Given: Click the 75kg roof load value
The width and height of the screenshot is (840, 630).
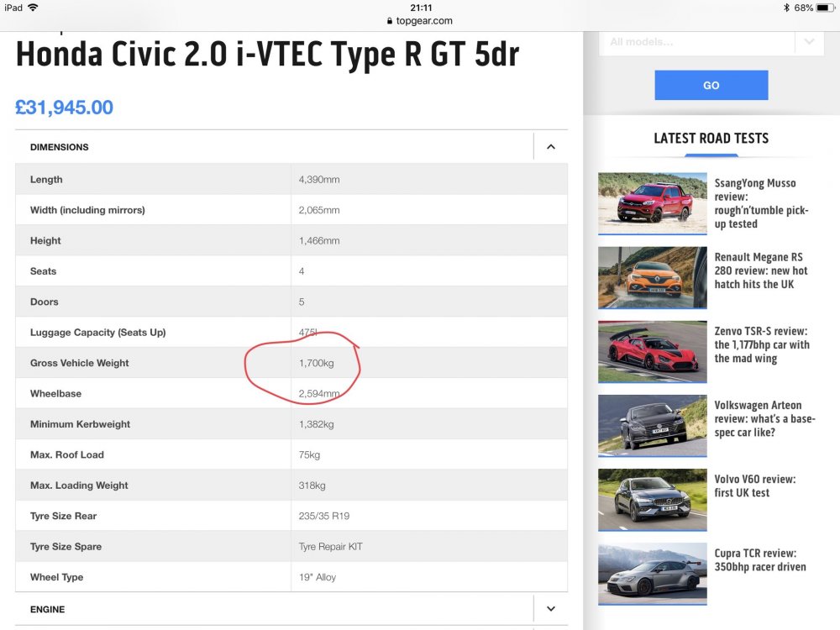Looking at the screenshot, I should click(309, 454).
